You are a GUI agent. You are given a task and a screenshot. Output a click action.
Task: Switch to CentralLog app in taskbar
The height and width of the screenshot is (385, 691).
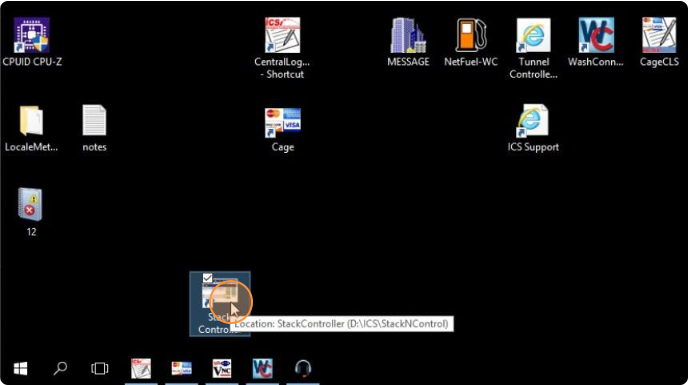point(141,368)
